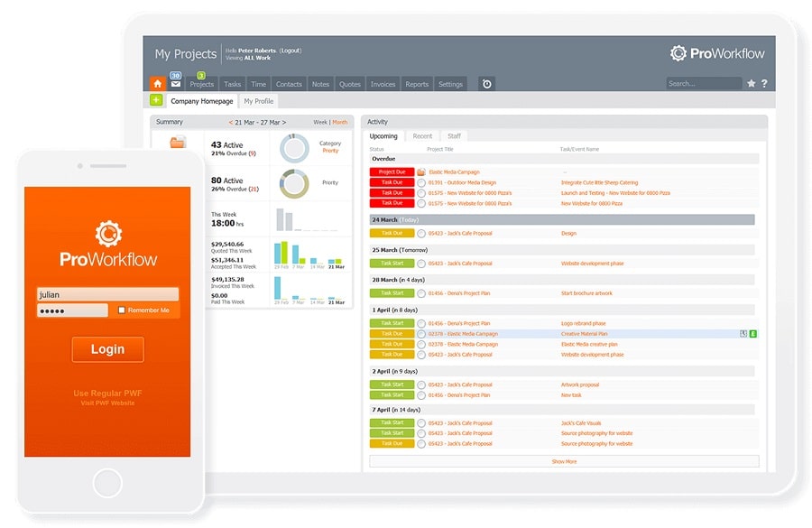Screen dimensions: 812x528
Task: Toggle the Remember Me checkbox on phone
Action: [122, 310]
